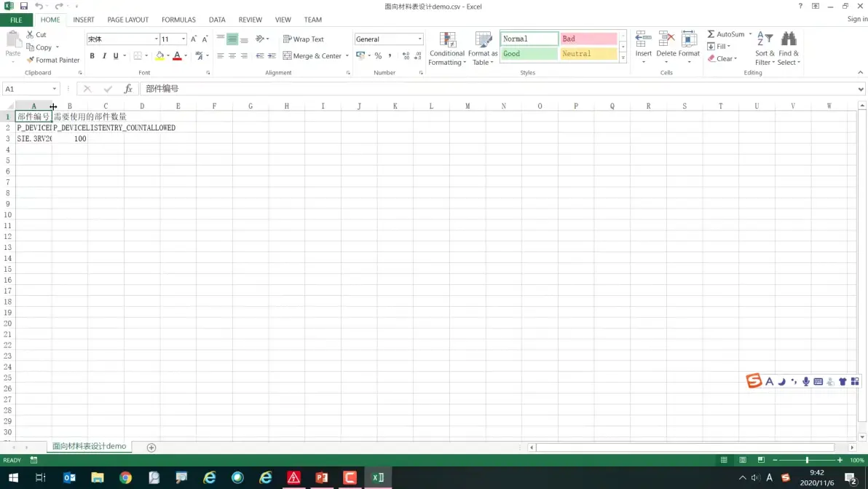Expand Merge & Center options arrow
The height and width of the screenshot is (489, 868).
click(347, 56)
